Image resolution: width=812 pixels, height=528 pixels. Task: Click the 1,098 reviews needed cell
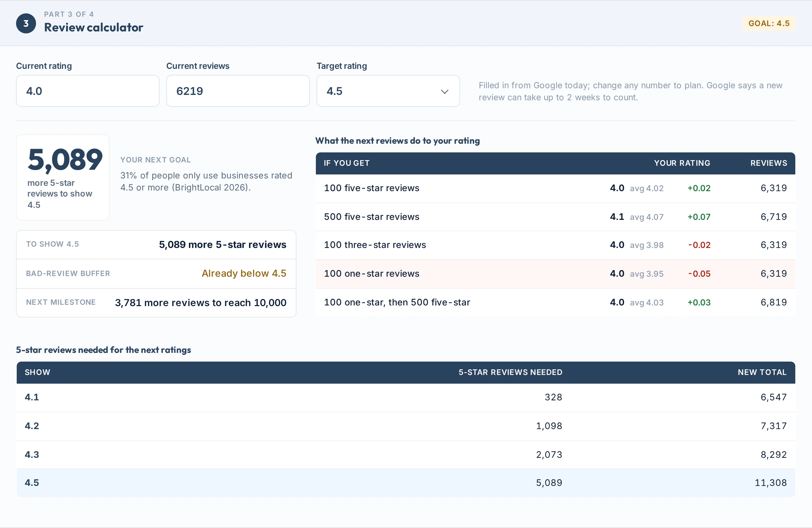pos(549,426)
